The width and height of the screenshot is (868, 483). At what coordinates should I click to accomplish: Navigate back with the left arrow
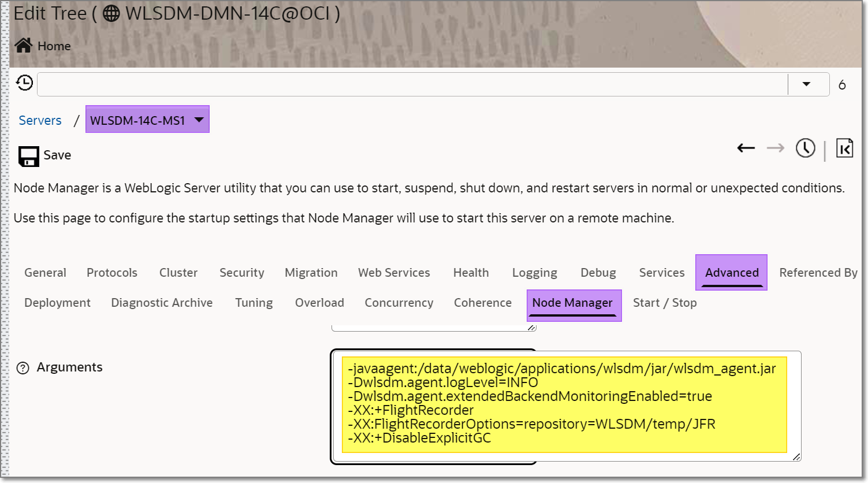tap(746, 148)
